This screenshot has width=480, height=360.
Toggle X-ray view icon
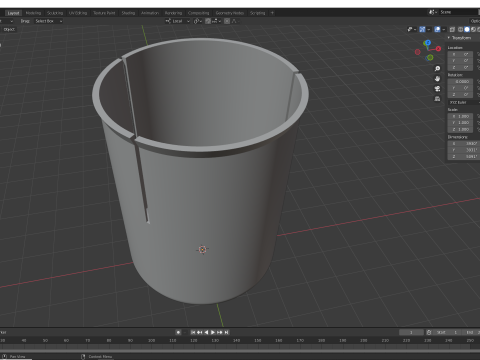click(x=453, y=30)
